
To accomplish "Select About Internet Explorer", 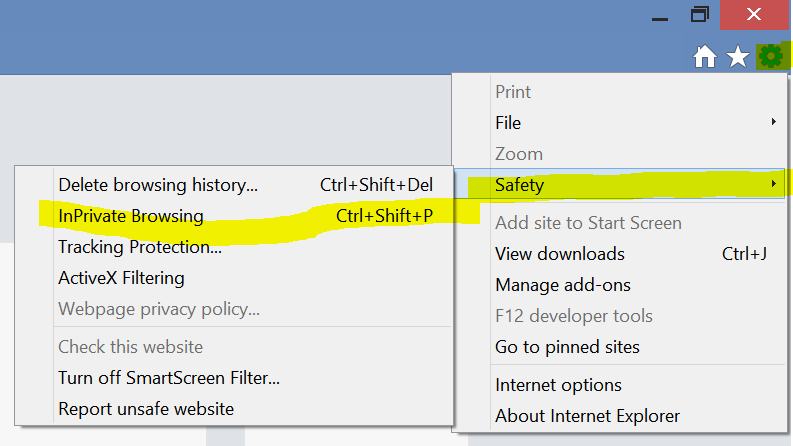I will tap(587, 416).
